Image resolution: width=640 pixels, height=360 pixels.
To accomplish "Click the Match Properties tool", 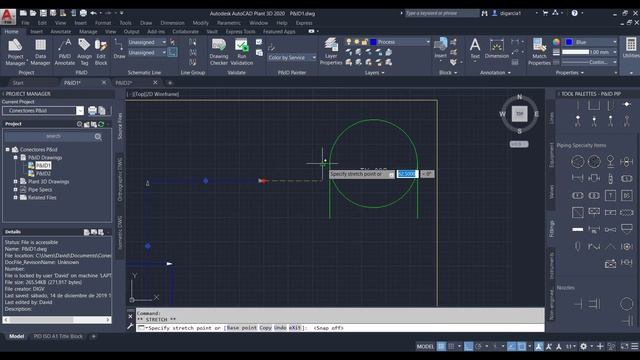I will click(539, 52).
